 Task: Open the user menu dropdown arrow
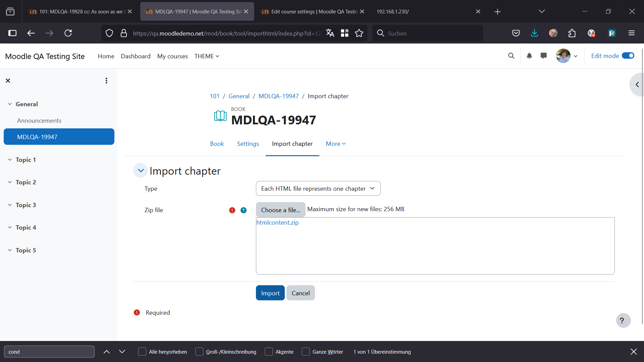[576, 56]
